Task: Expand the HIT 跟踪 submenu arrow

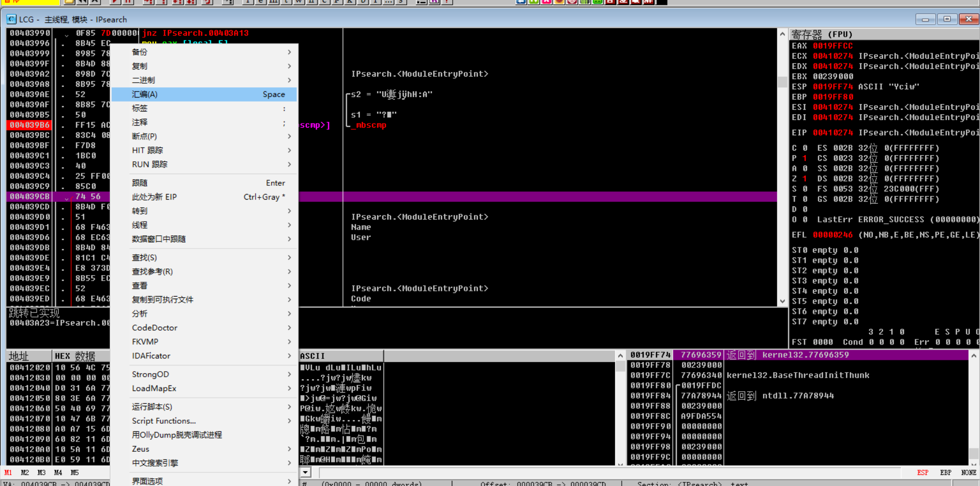Action: coord(289,150)
